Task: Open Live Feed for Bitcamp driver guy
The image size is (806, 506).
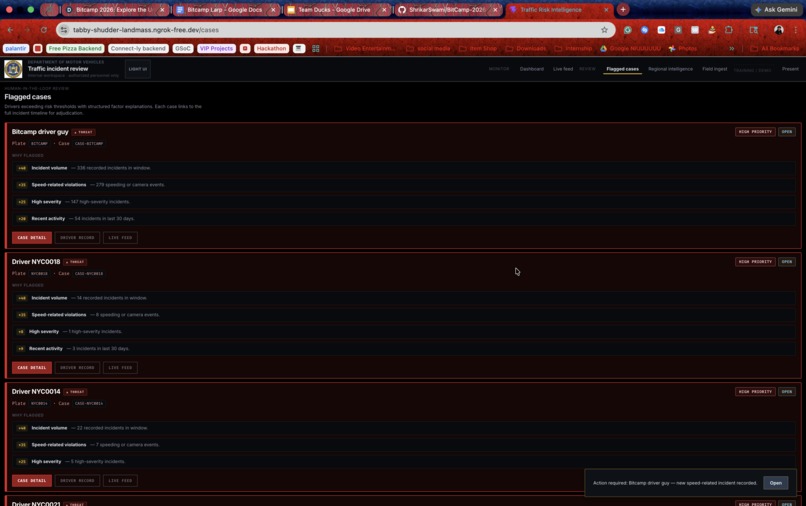Action: click(x=120, y=238)
